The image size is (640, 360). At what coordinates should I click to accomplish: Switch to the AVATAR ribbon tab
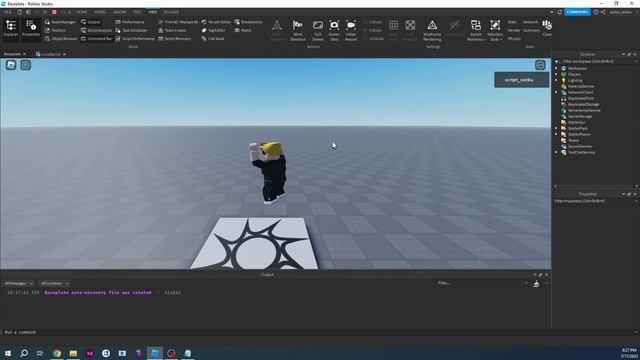[x=120, y=12]
